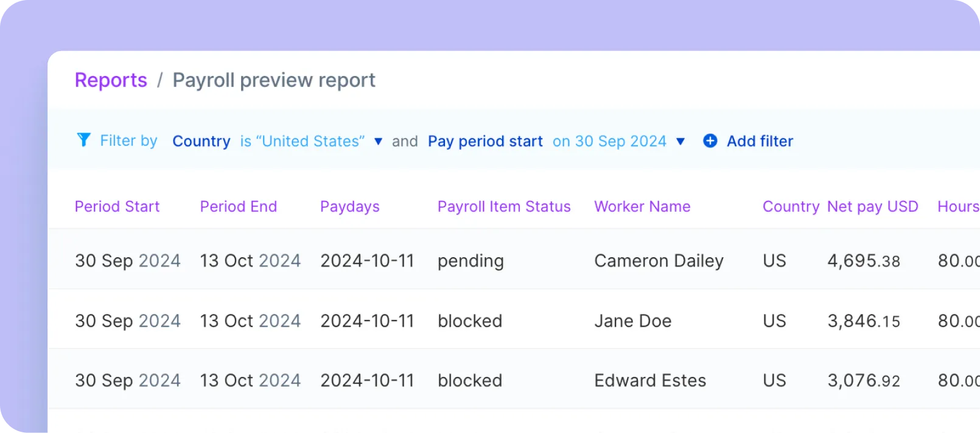Click the Worker Name column header
Viewport: 980px width, 433px height.
coord(642,206)
